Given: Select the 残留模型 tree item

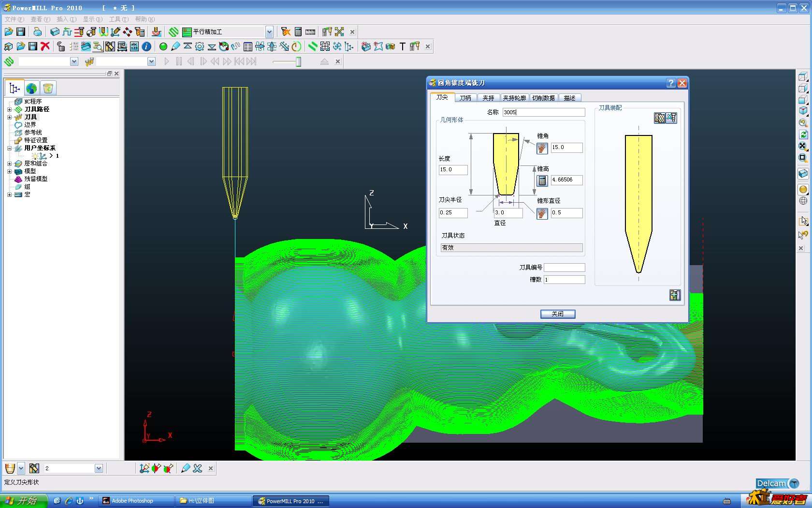Looking at the screenshot, I should pyautogui.click(x=36, y=179).
